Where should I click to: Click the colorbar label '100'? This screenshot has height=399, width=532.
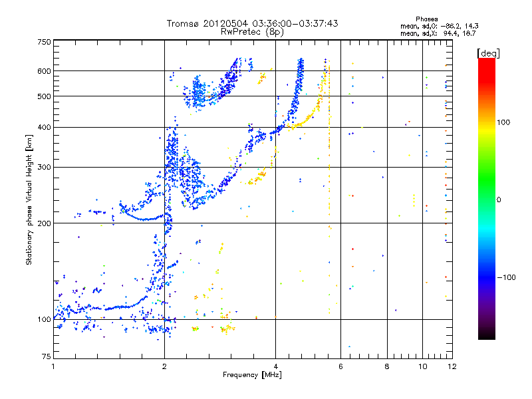(503, 122)
